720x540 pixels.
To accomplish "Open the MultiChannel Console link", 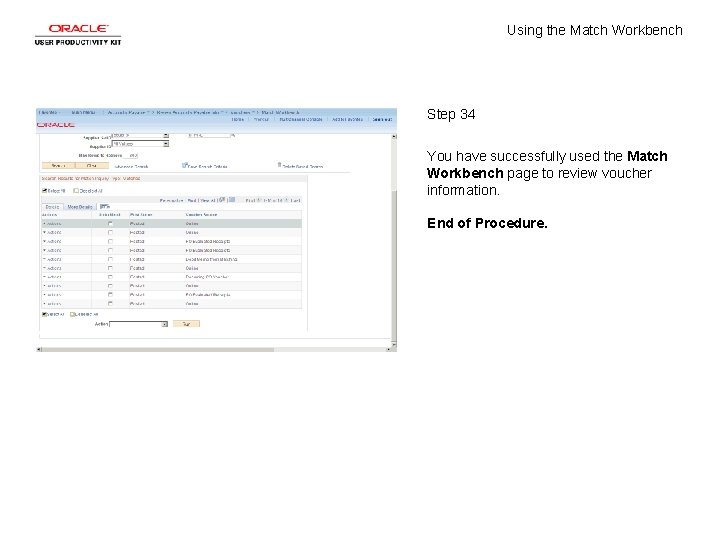I will [301, 119].
